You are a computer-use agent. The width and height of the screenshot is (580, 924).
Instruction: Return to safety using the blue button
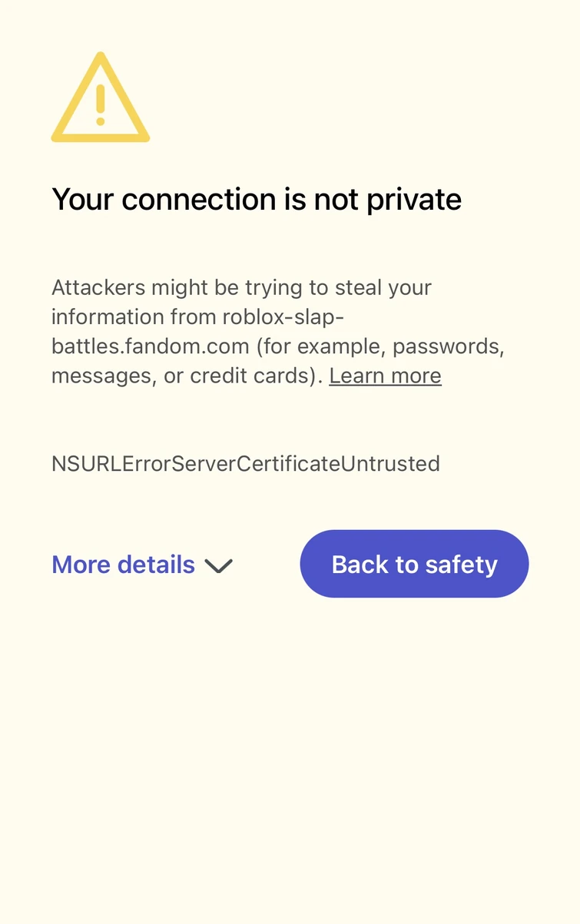coord(414,564)
